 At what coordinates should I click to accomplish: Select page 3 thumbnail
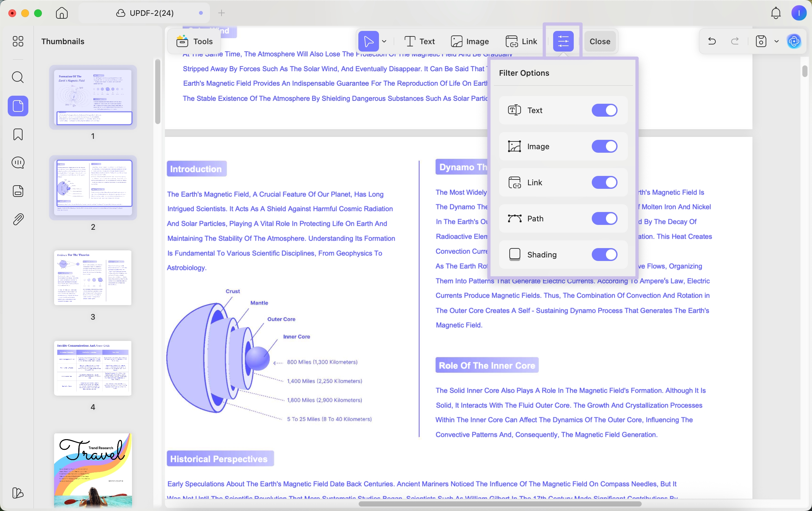93,278
